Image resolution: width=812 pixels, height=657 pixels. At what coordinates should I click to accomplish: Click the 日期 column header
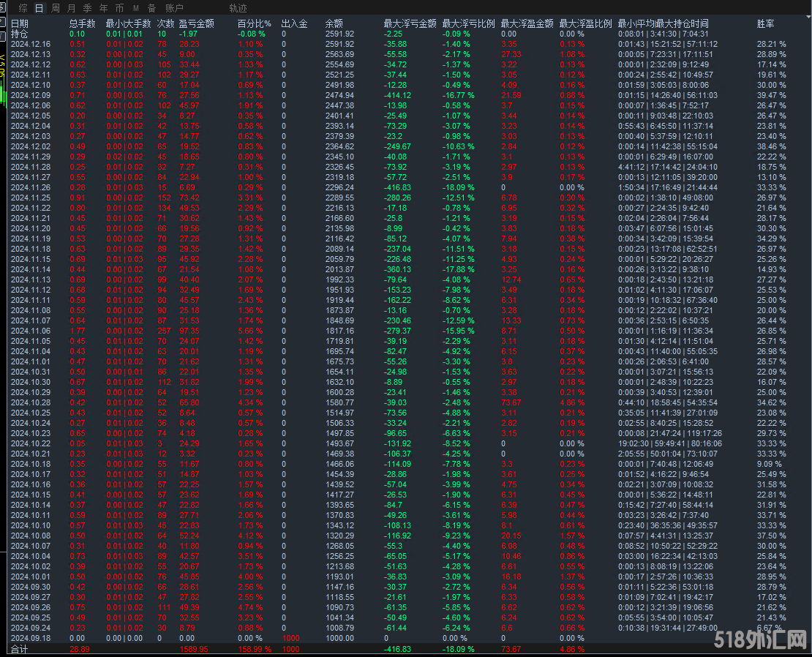point(20,23)
